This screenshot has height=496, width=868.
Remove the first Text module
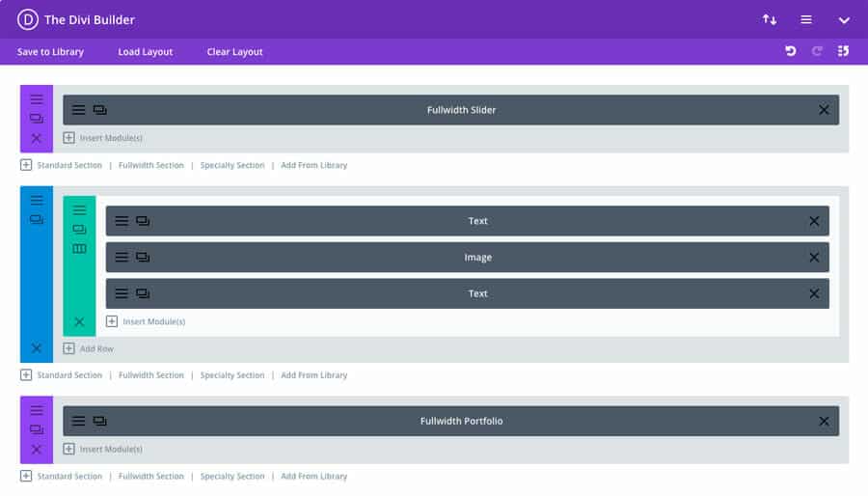(814, 221)
